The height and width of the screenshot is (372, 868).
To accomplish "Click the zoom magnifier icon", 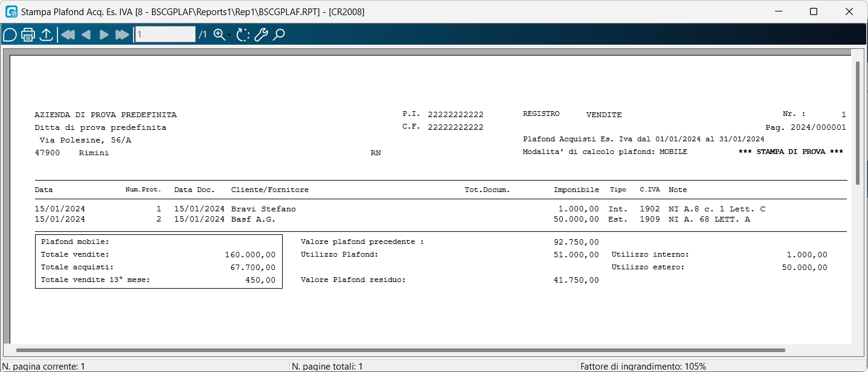I will pyautogui.click(x=219, y=34).
